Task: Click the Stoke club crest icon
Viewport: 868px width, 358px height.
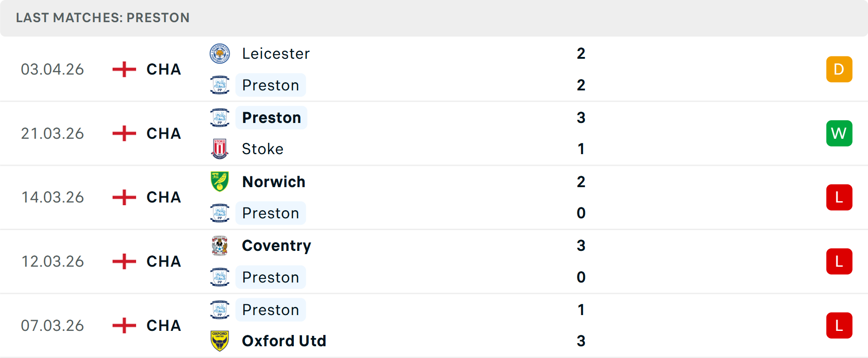Action: [220, 149]
